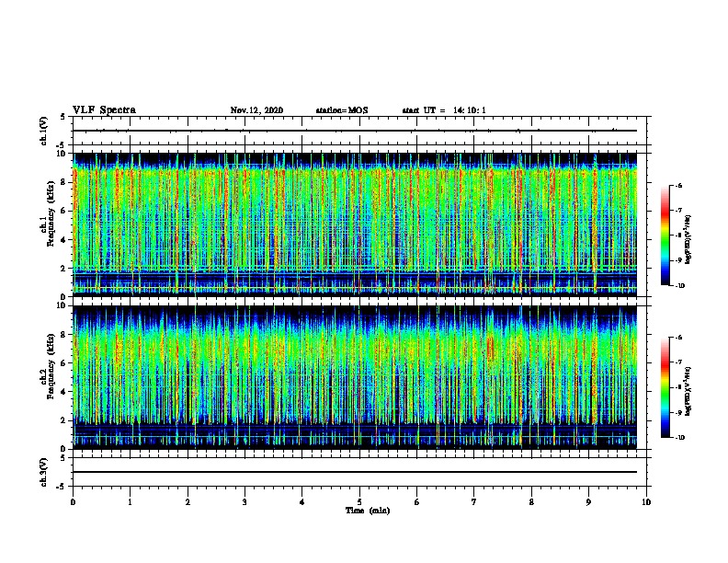
Task: Click the ch.1 color bar units label
Action: (x=688, y=239)
